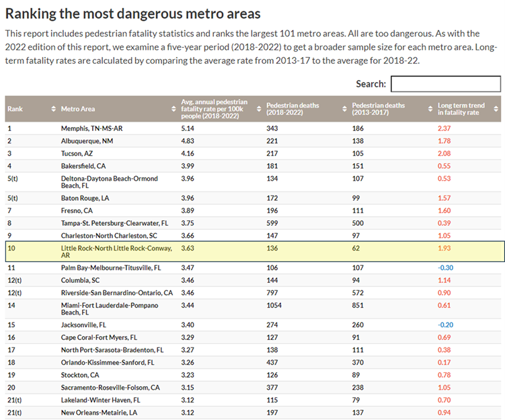This screenshot has height=420, width=505.
Task: Click New Orleans-Metairie, LA row
Action: click(99, 413)
